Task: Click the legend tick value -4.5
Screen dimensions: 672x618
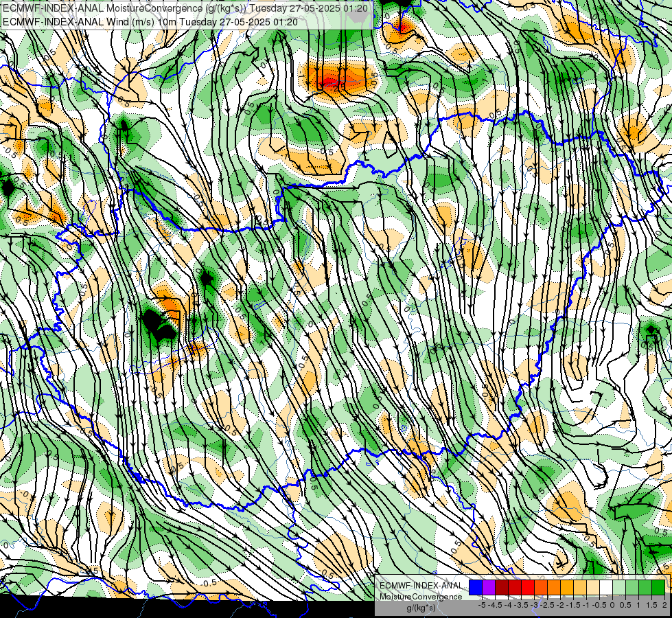Action: pos(495,605)
